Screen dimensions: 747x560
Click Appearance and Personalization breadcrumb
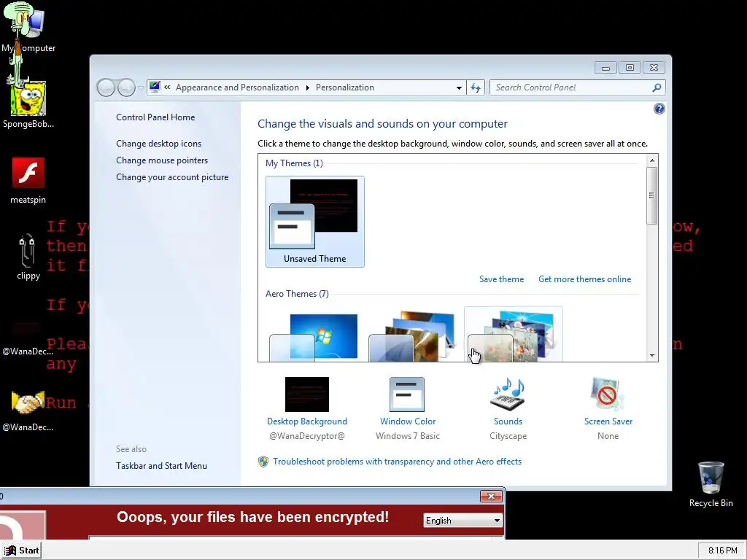pyautogui.click(x=237, y=87)
